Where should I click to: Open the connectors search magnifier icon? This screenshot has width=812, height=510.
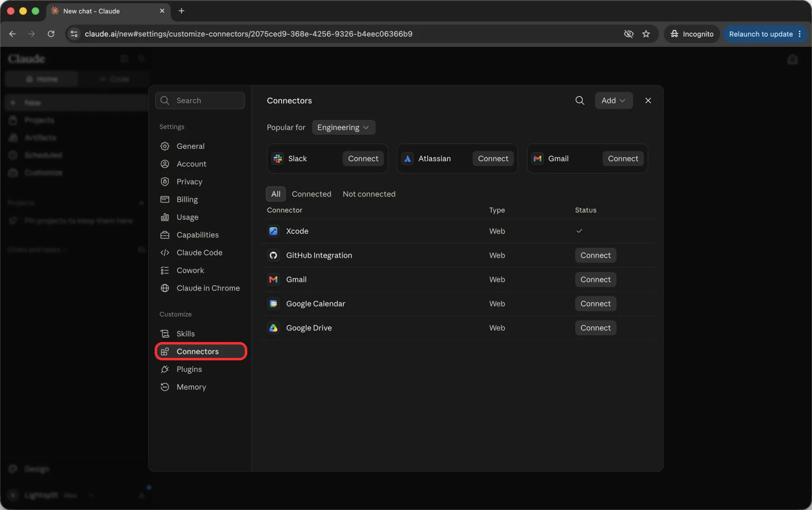coord(580,101)
